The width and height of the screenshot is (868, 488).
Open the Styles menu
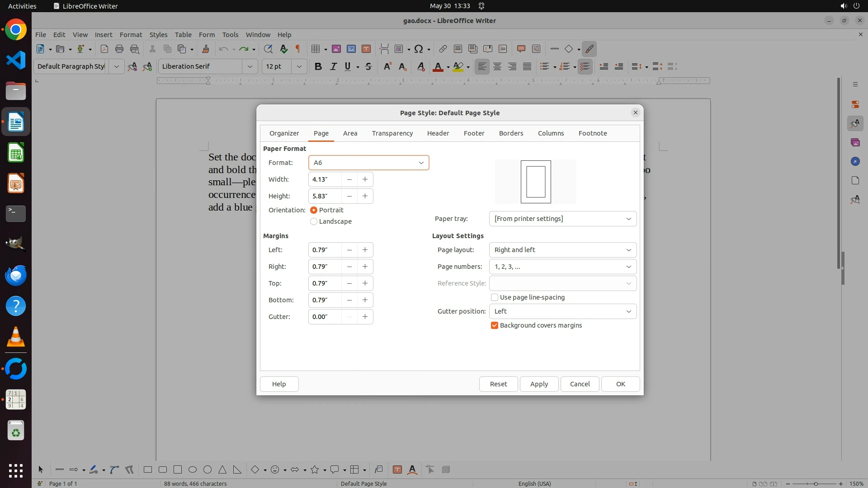pyautogui.click(x=158, y=34)
